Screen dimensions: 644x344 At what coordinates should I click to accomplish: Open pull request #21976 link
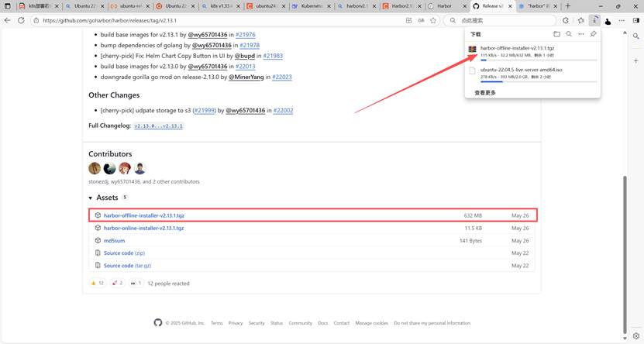(x=246, y=35)
